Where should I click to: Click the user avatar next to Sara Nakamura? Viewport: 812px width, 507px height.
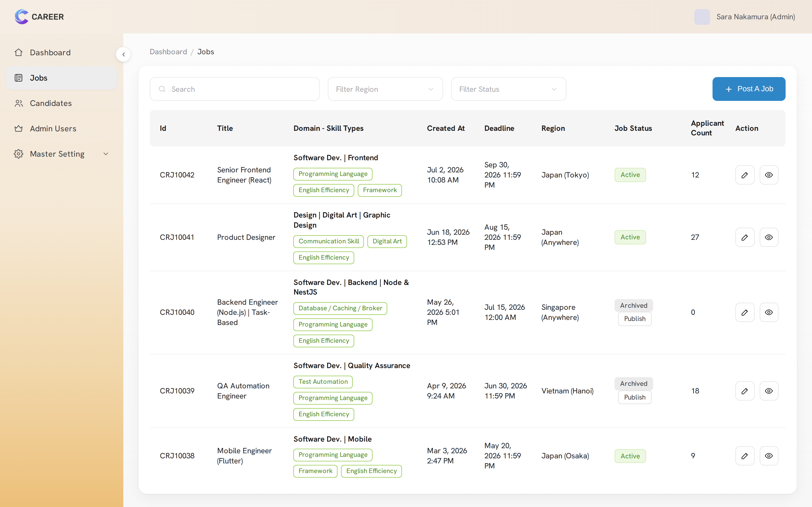(702, 17)
